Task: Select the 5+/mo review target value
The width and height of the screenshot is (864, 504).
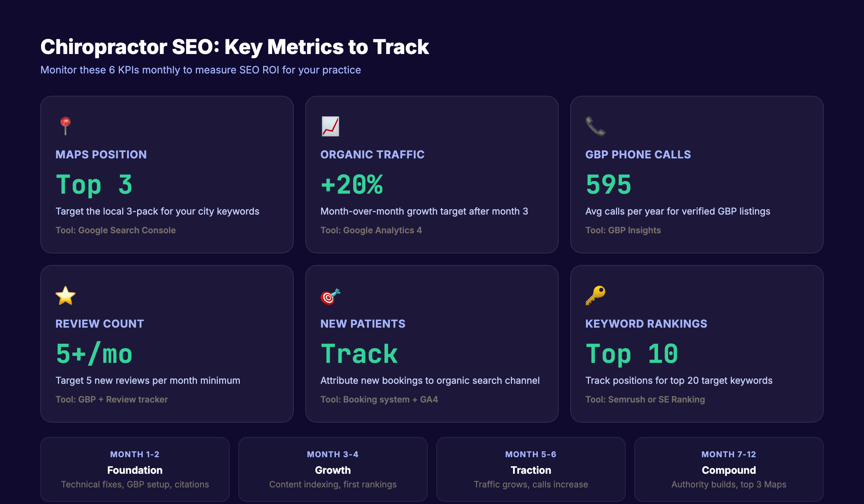Action: click(x=94, y=354)
